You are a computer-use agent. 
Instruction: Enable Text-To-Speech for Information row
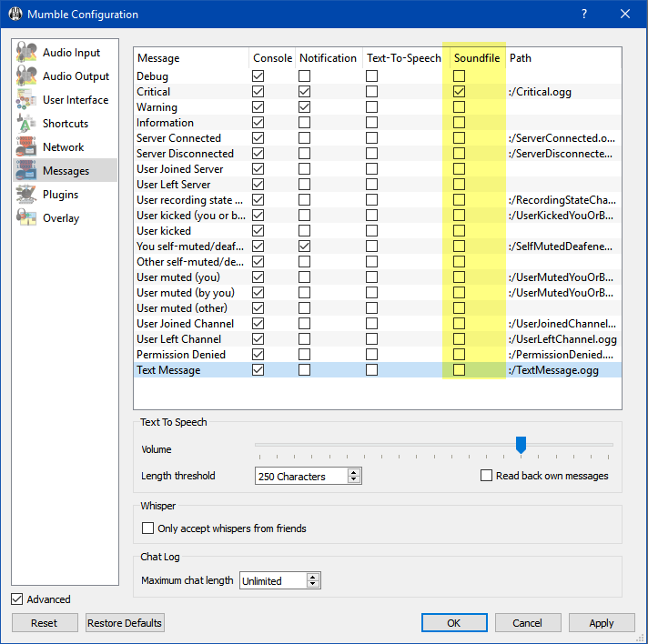[x=371, y=122]
